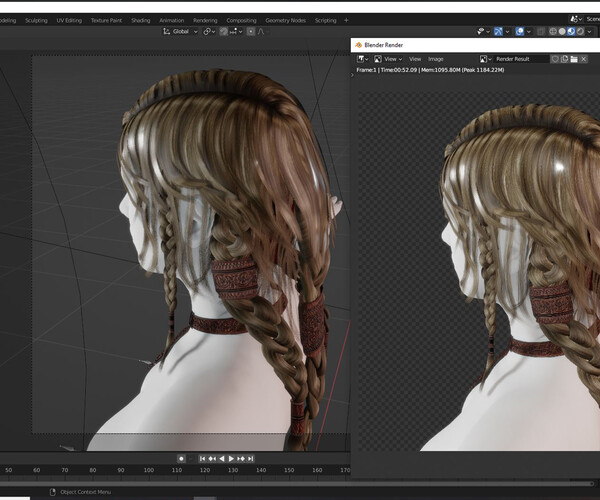Switch to the Geometry Nodes workspace
Viewport: 600px width, 500px height.
[285, 20]
